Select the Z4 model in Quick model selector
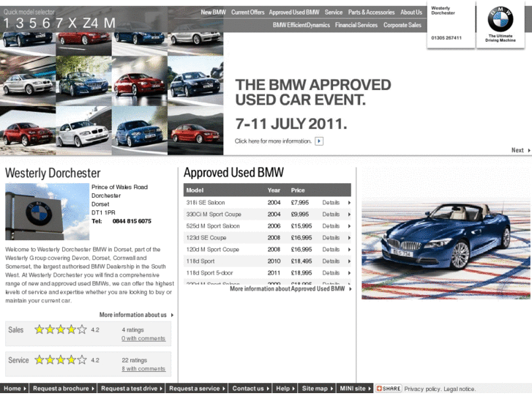532x399 pixels. click(90, 23)
